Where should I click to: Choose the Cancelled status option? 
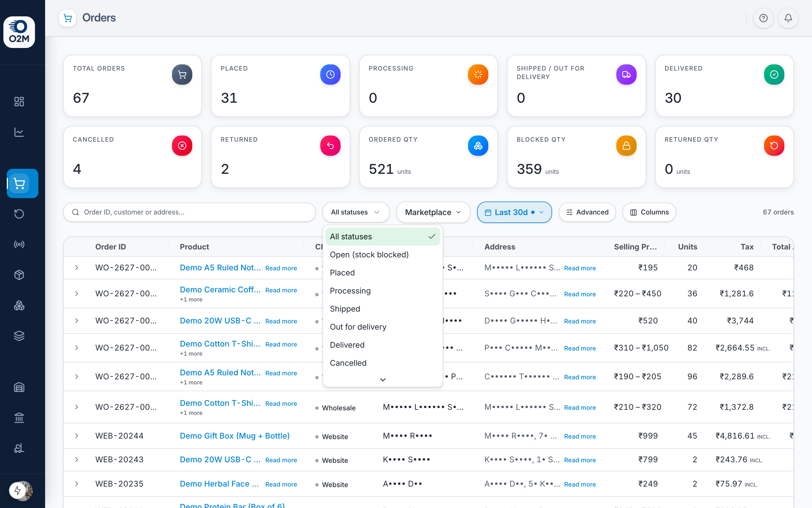pyautogui.click(x=383, y=363)
